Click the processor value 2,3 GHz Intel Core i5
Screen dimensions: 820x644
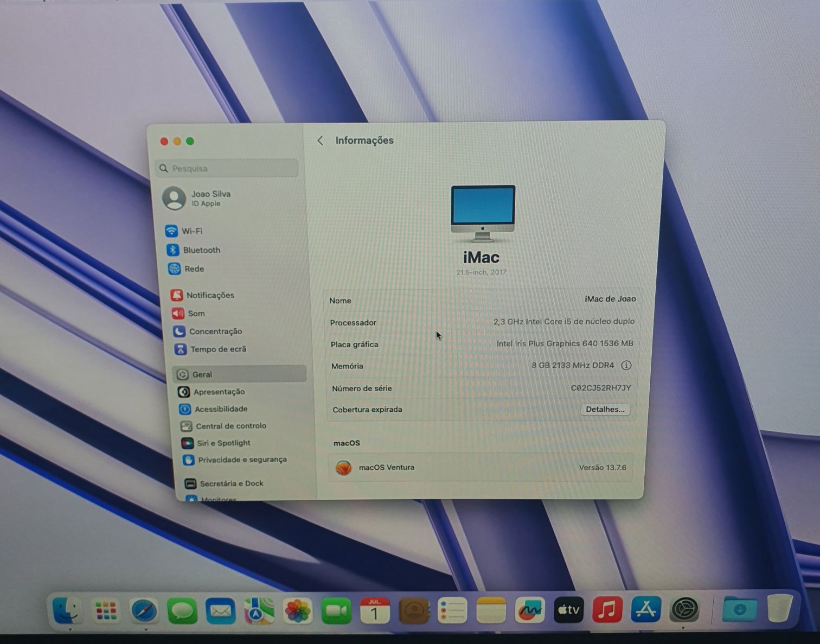(563, 322)
